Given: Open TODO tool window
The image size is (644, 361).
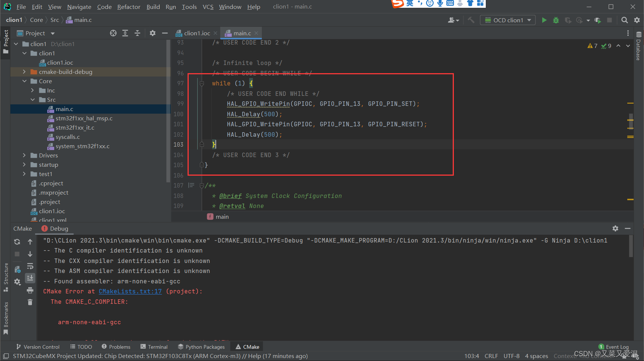Looking at the screenshot, I should pyautogui.click(x=81, y=347).
